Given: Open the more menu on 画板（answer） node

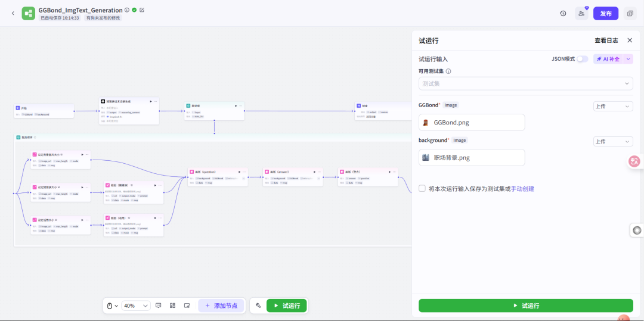Looking at the screenshot, I should [320, 172].
